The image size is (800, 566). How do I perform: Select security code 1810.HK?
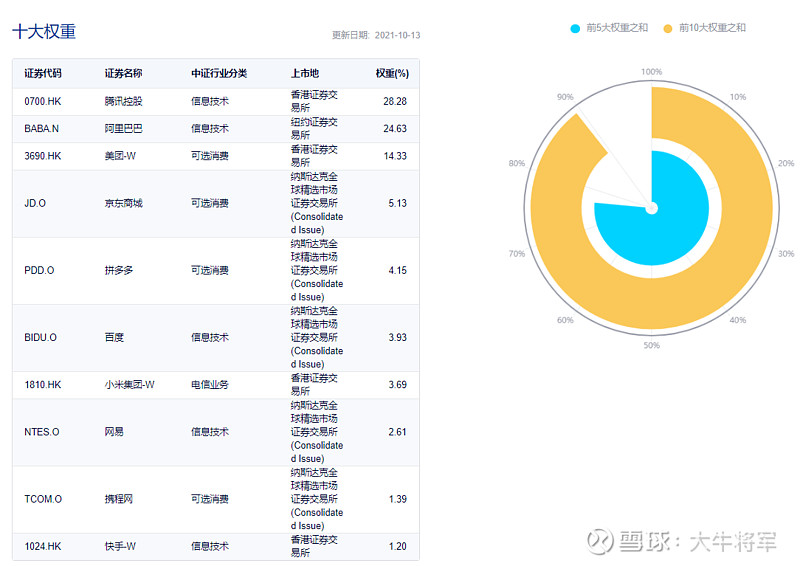tap(43, 385)
